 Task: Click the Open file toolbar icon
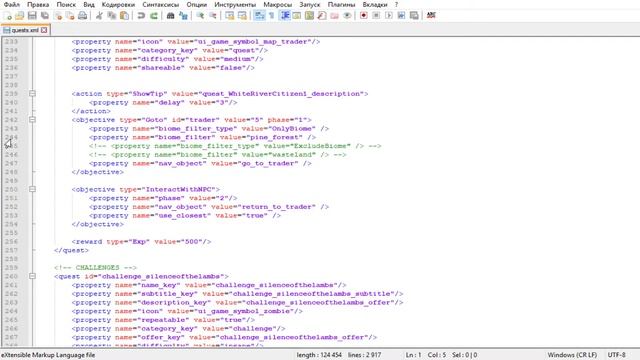(x=20, y=16)
